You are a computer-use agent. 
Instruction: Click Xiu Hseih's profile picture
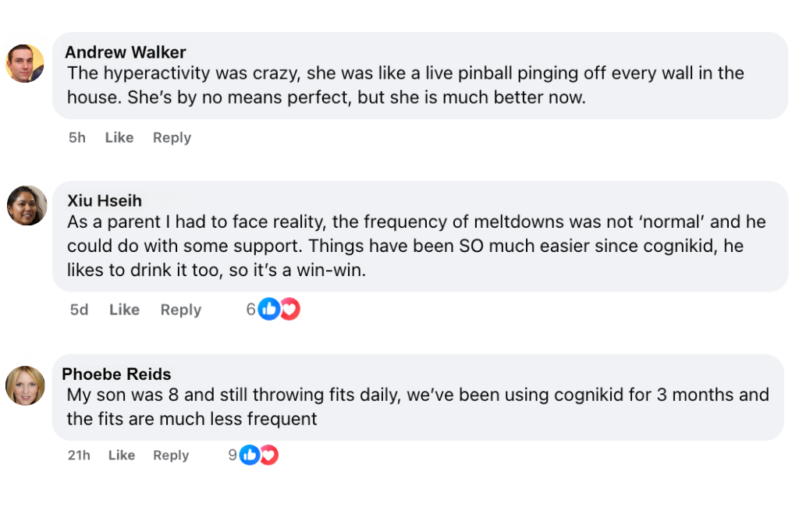click(x=27, y=205)
